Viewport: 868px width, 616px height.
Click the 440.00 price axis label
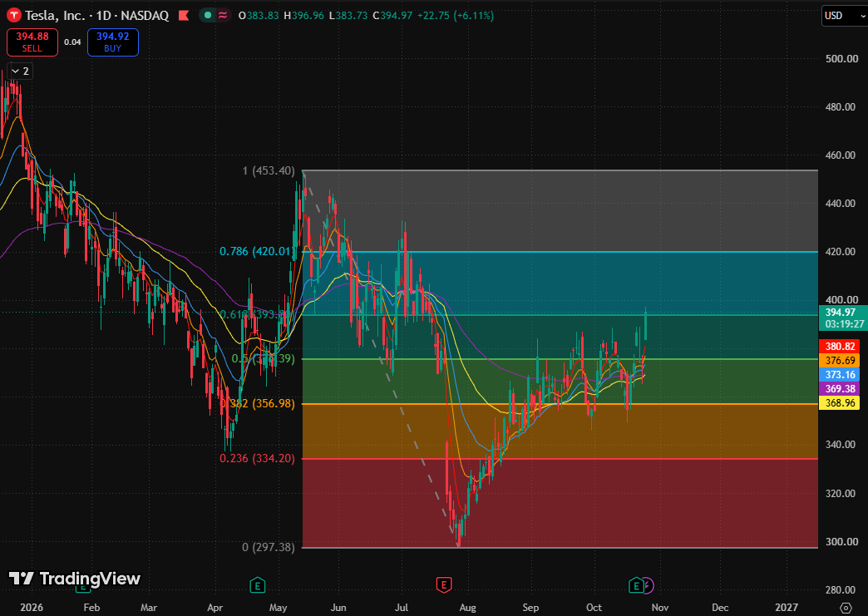click(840, 204)
